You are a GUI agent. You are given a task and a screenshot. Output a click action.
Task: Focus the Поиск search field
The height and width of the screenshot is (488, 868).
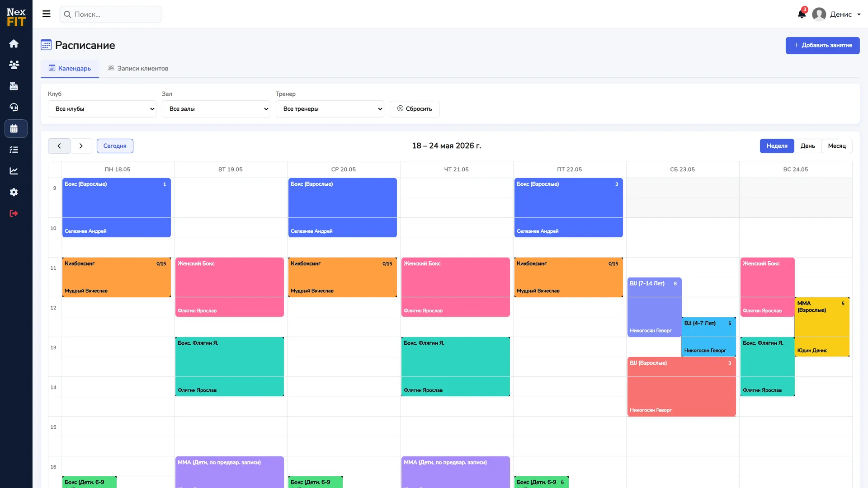pos(110,14)
